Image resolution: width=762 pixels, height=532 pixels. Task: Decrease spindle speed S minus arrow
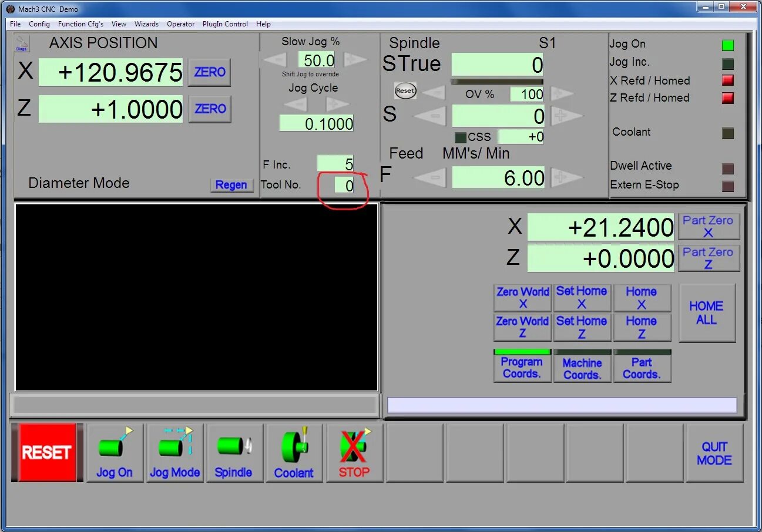click(x=430, y=116)
